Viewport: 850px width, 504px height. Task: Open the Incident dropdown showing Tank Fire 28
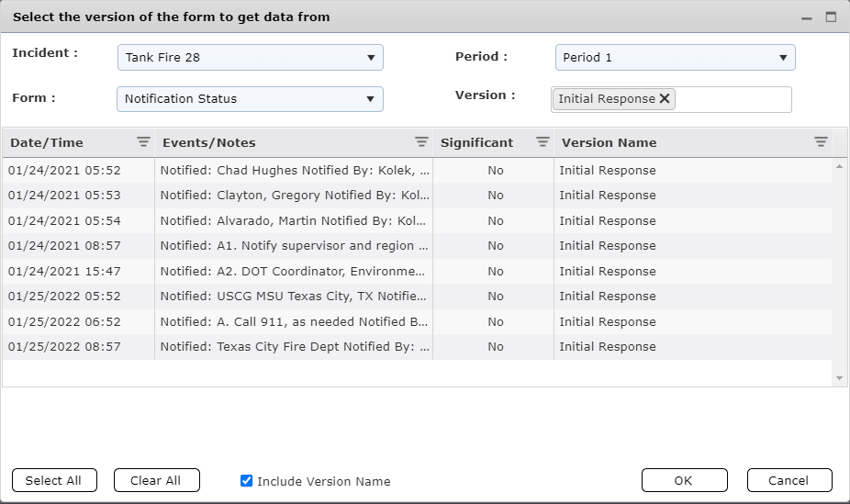coord(251,58)
